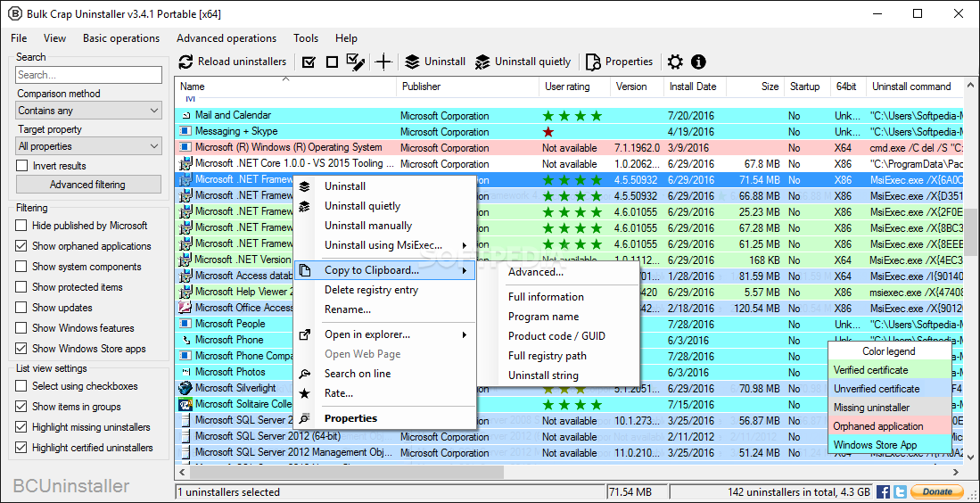Screen dimensions: 980x503
Task: Click the Search on line menu icon
Action: click(305, 374)
